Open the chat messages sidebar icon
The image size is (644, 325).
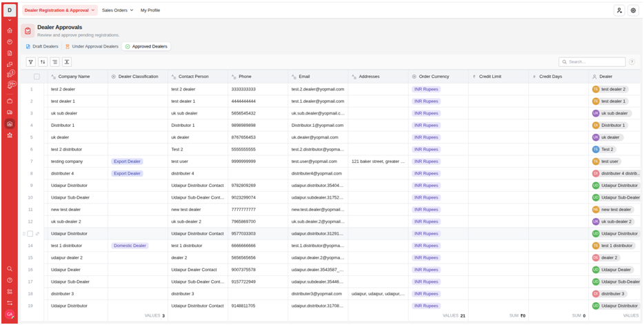click(10, 64)
